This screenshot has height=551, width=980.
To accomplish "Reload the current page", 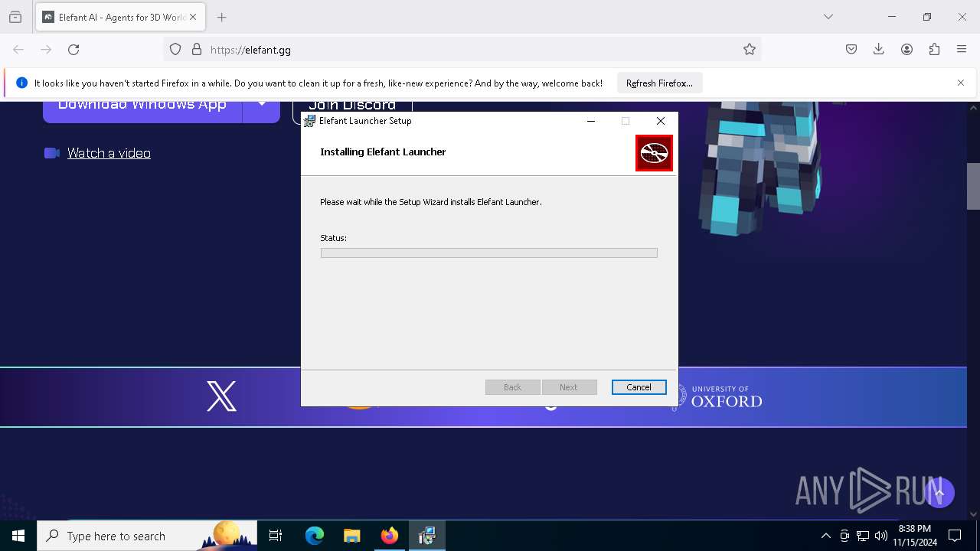I will pos(73,50).
